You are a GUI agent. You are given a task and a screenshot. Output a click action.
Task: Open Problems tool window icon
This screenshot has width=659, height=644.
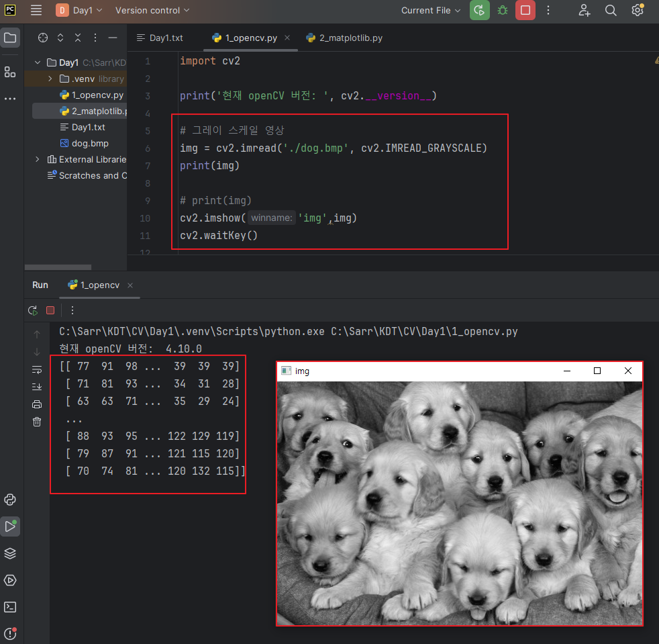click(10, 633)
